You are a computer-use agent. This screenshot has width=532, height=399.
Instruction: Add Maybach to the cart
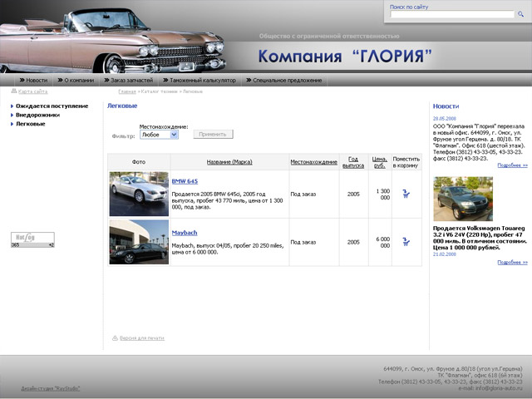[406, 242]
